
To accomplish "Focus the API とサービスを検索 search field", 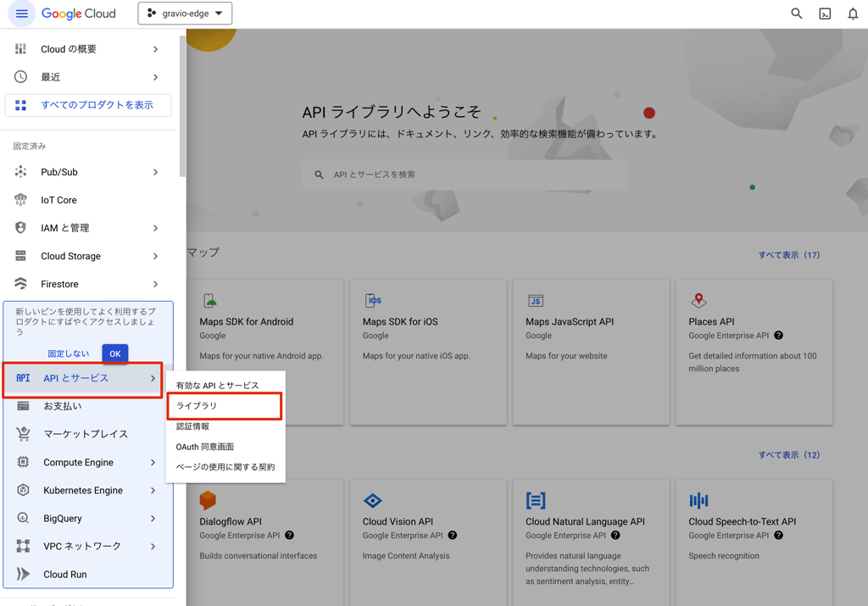I will pyautogui.click(x=465, y=175).
